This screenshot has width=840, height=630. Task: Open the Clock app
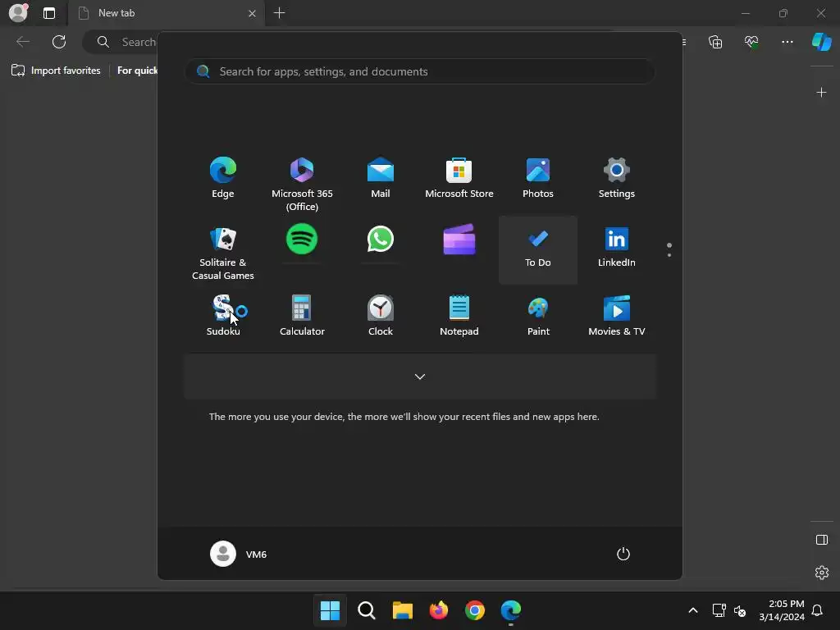pyautogui.click(x=381, y=316)
